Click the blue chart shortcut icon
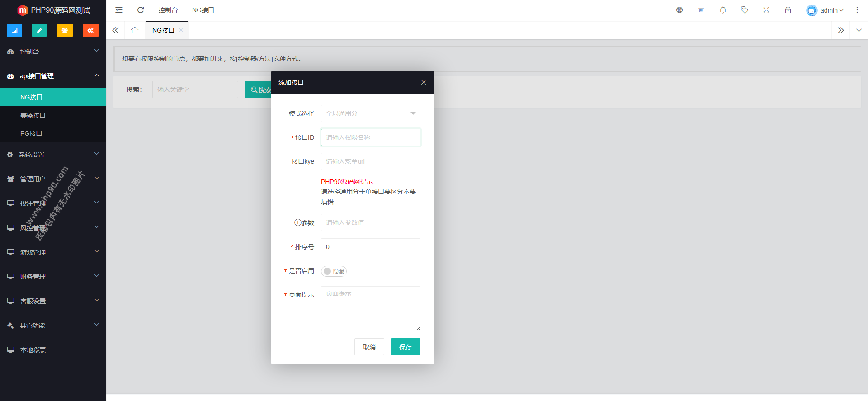Screen dimensions: 868x401 tap(14, 30)
